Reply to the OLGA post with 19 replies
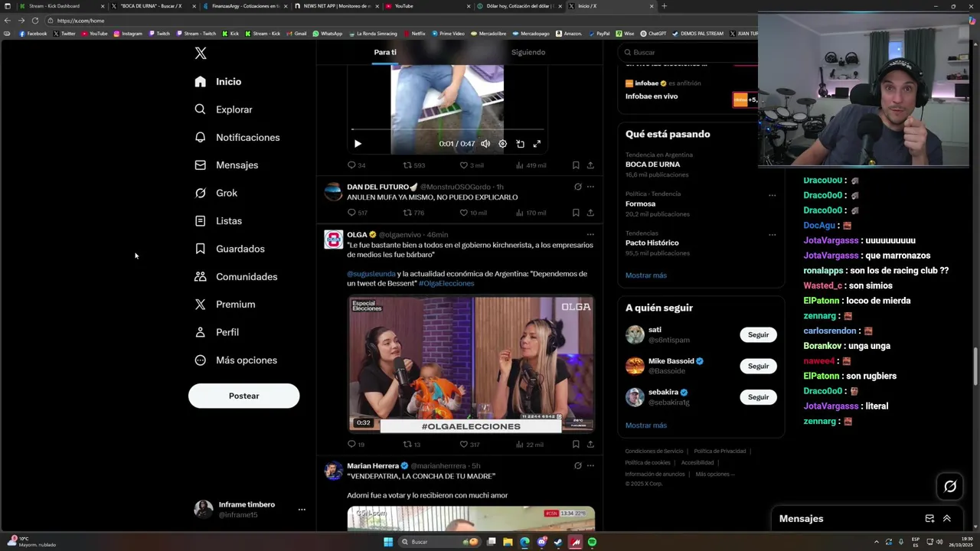This screenshot has width=980, height=551. pos(351,444)
